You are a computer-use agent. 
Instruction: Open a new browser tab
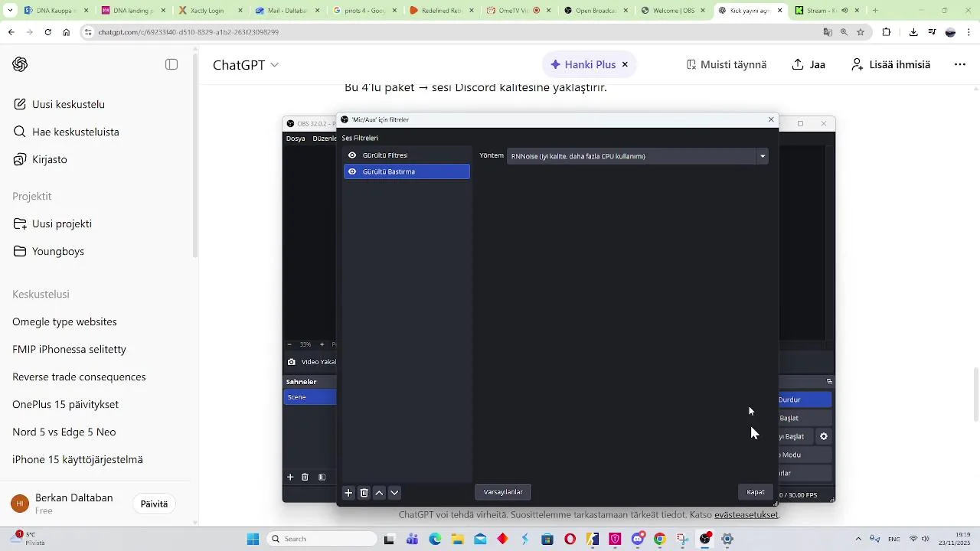click(875, 11)
